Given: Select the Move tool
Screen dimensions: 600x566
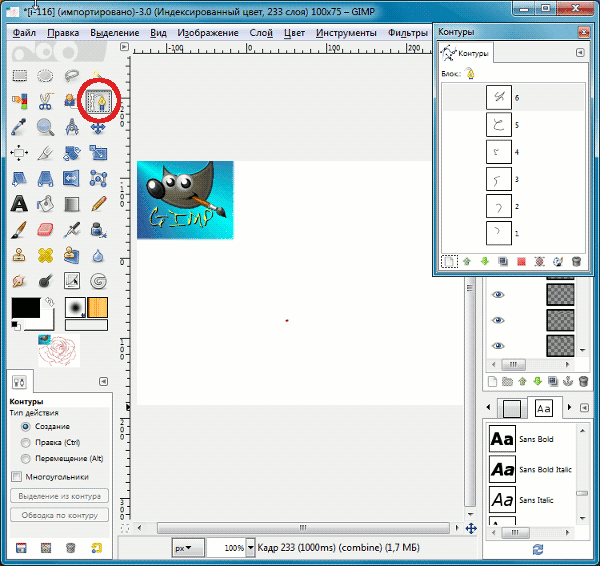Looking at the screenshot, I should [x=98, y=129].
